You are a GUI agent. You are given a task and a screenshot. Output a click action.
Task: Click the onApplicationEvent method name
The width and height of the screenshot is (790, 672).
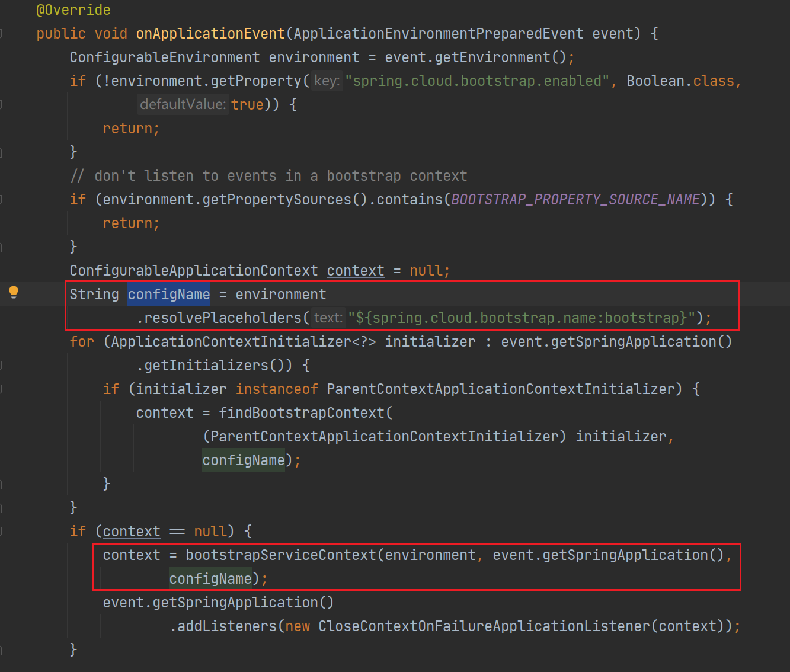point(210,34)
